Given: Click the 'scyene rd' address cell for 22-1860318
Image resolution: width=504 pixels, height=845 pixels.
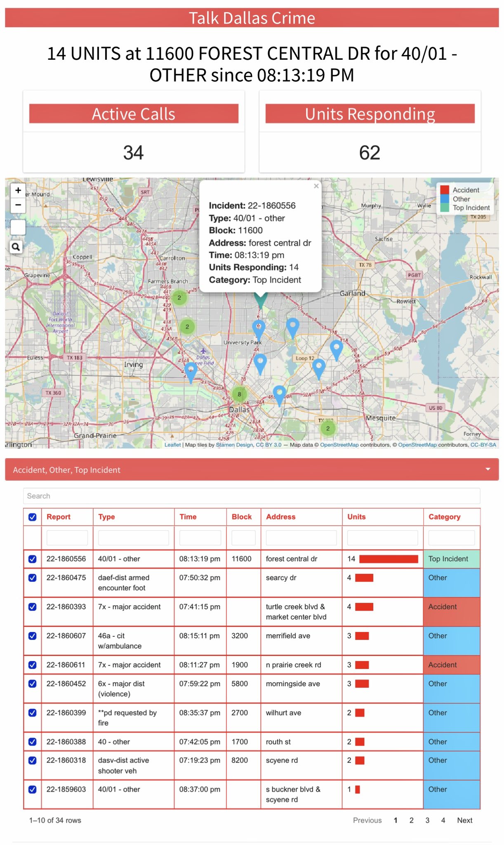Looking at the screenshot, I should [x=301, y=765].
